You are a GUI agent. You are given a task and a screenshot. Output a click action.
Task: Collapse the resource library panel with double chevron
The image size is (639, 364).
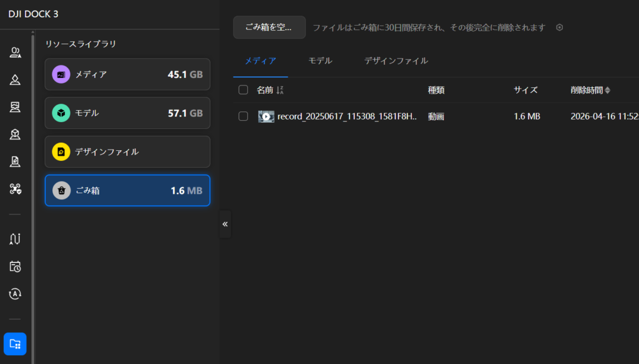point(225,224)
